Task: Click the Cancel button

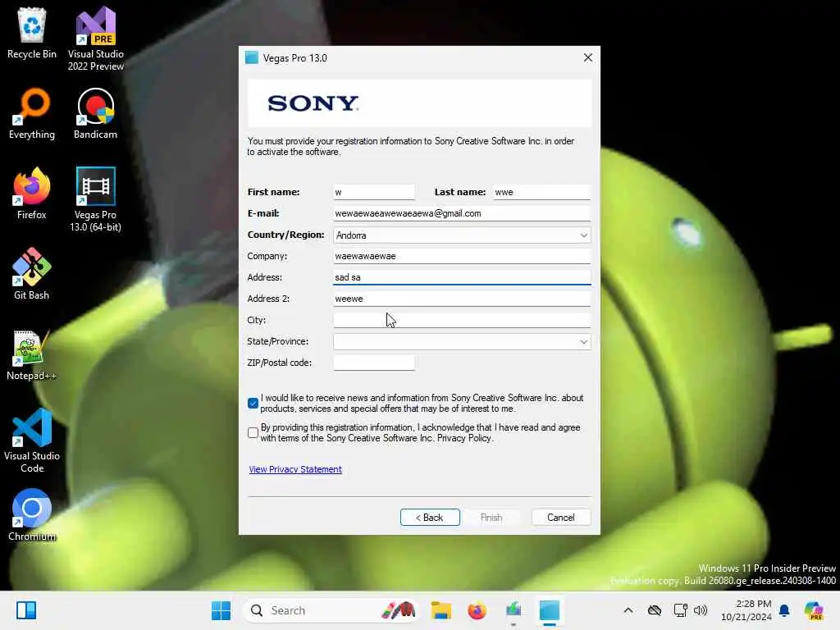Action: 561,518
